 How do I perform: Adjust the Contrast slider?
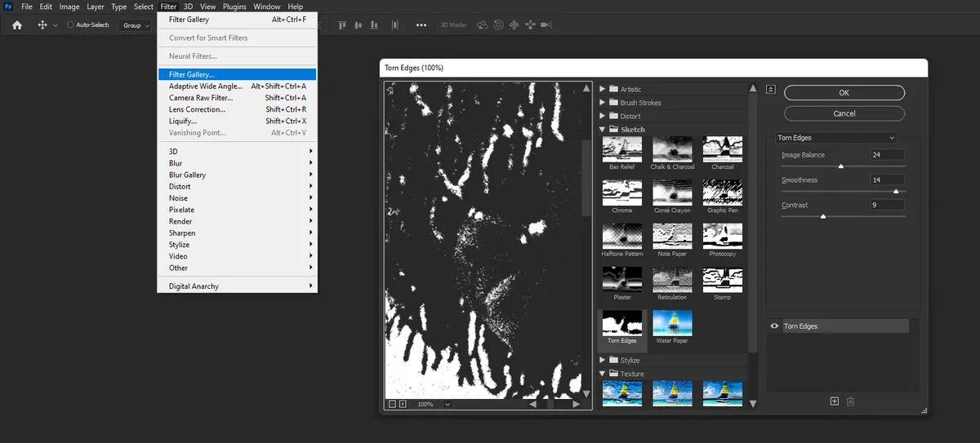pyautogui.click(x=823, y=216)
